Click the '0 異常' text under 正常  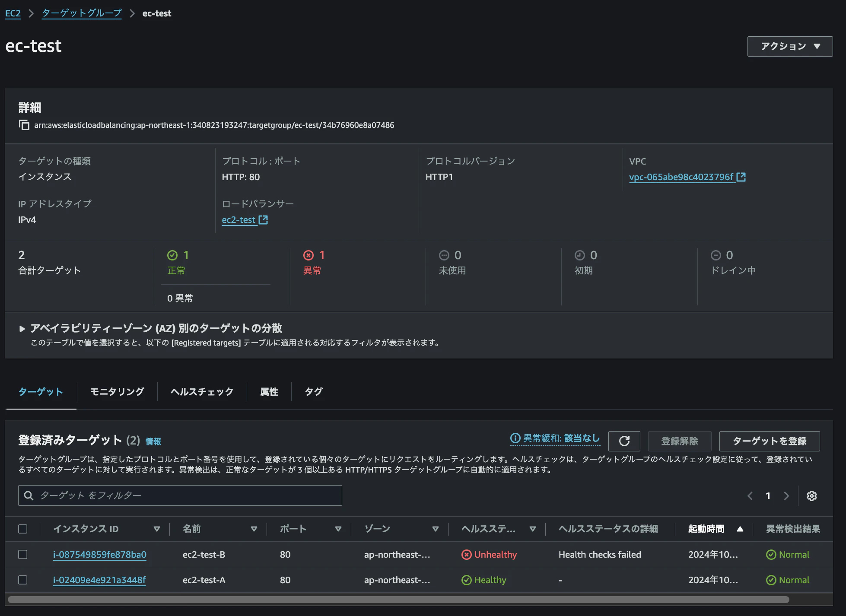tap(180, 298)
